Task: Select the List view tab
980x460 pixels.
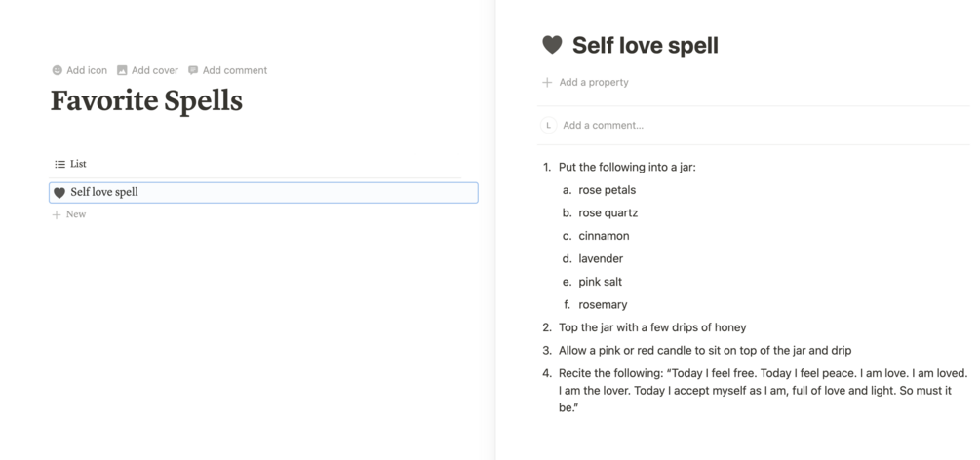Action: (x=70, y=164)
